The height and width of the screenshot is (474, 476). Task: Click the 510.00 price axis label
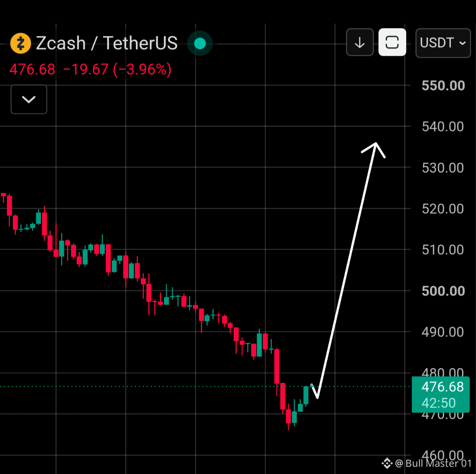tap(443, 250)
